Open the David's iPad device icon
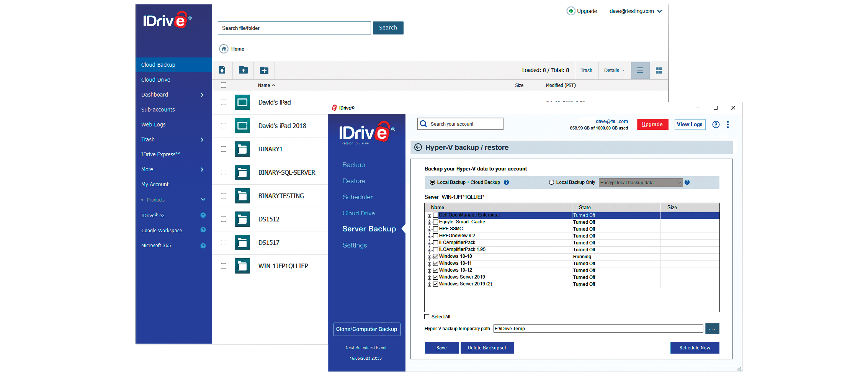This screenshot has width=868, height=372. pos(242,102)
